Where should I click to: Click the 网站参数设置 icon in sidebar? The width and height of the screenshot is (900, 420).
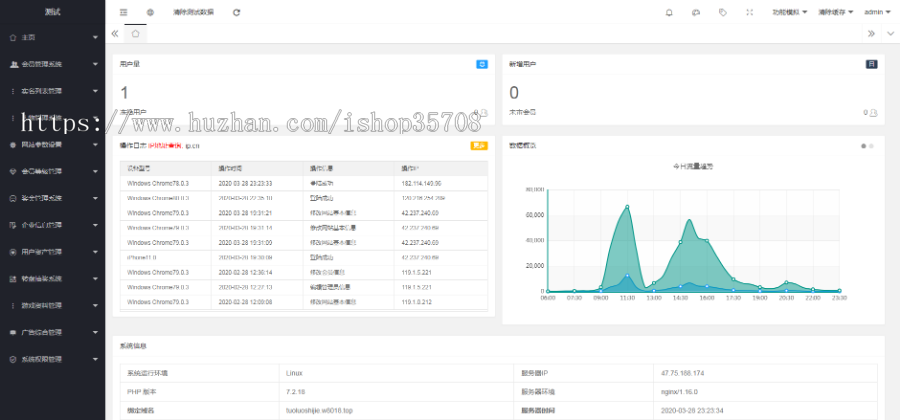pos(13,145)
